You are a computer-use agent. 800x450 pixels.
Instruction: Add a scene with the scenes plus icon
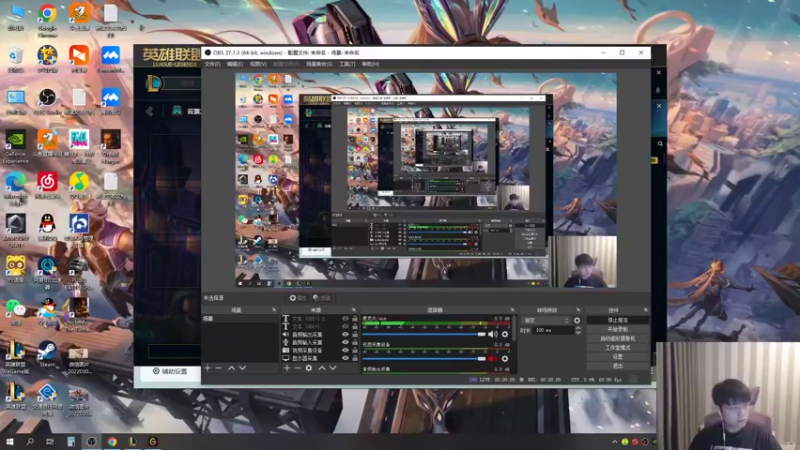pyautogui.click(x=208, y=368)
